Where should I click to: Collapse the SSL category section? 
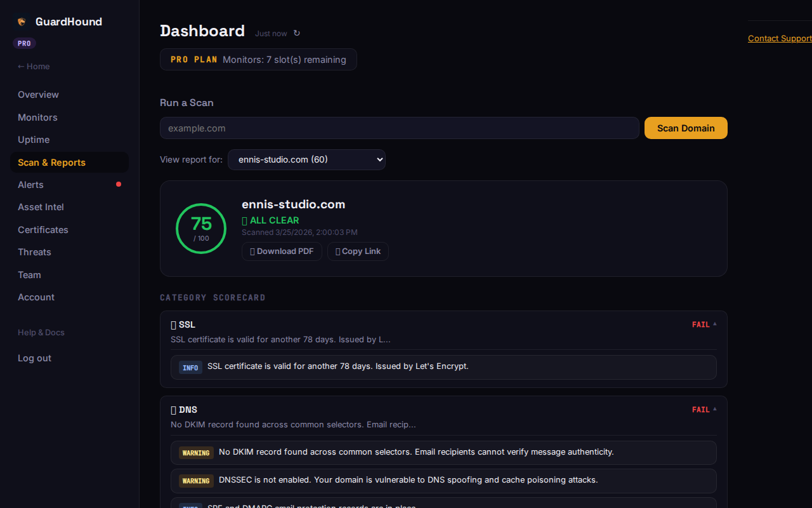715,324
